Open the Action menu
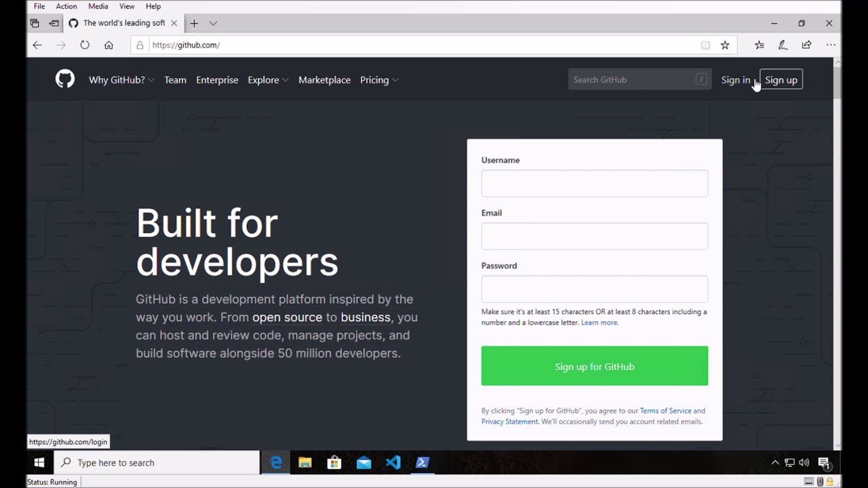868x488 pixels. click(x=66, y=6)
